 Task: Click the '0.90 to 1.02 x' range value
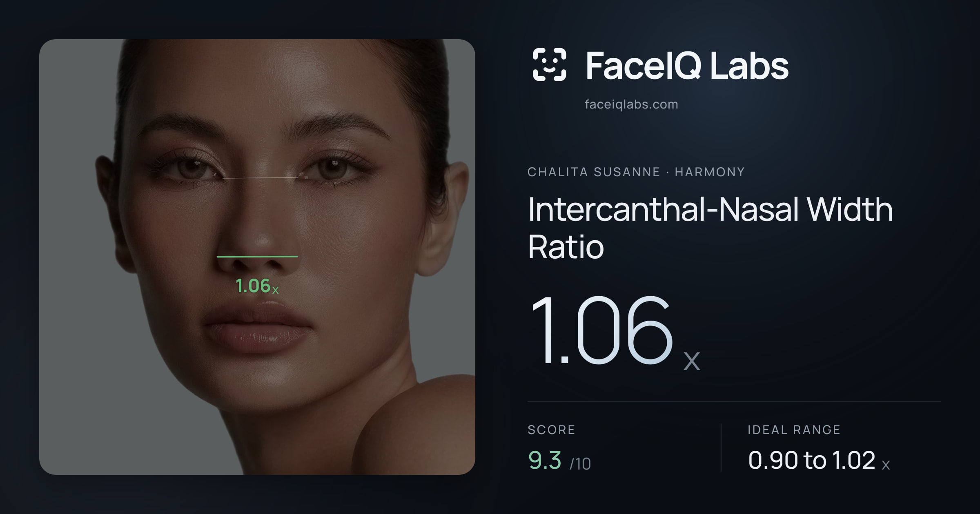(x=819, y=461)
